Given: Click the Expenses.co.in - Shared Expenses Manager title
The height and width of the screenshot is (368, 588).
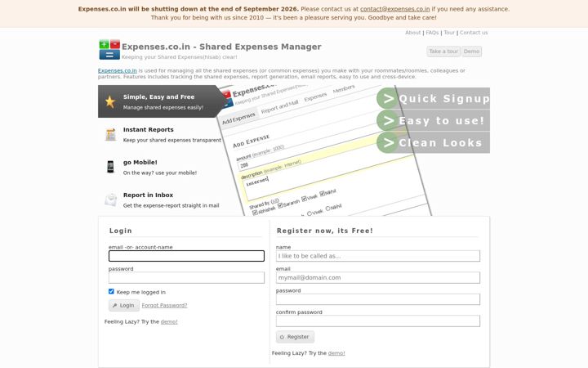Looking at the screenshot, I should (x=221, y=47).
